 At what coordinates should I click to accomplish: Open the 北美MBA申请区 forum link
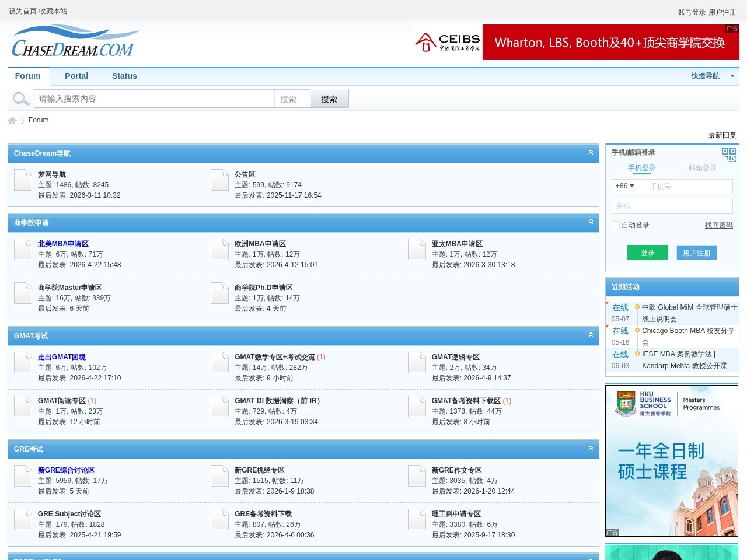click(63, 244)
